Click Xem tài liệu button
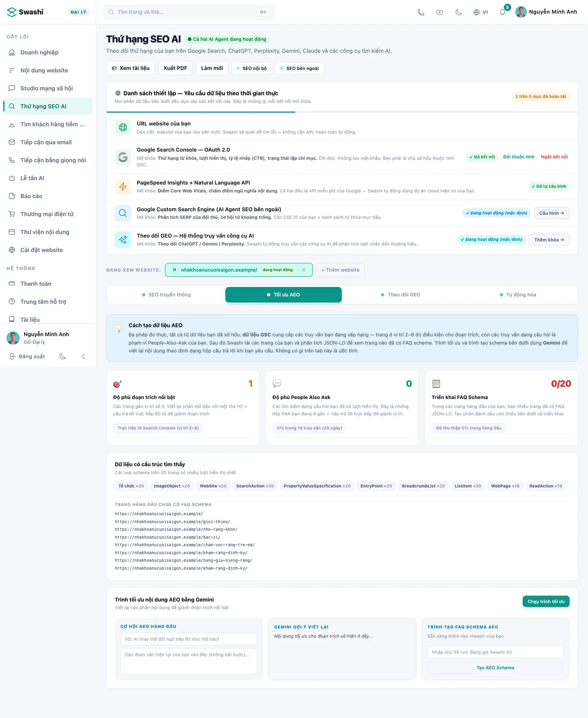588x718 pixels. [x=130, y=68]
